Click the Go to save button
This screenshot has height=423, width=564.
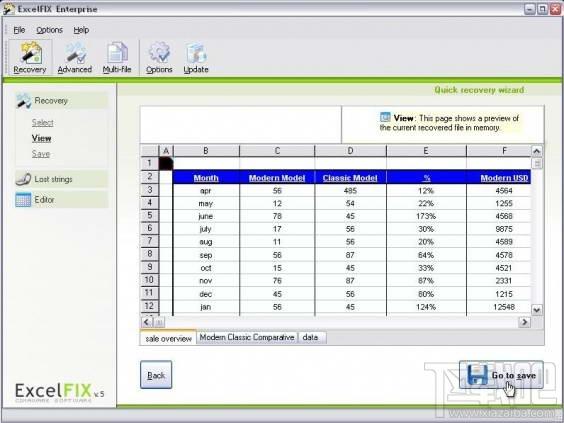501,375
